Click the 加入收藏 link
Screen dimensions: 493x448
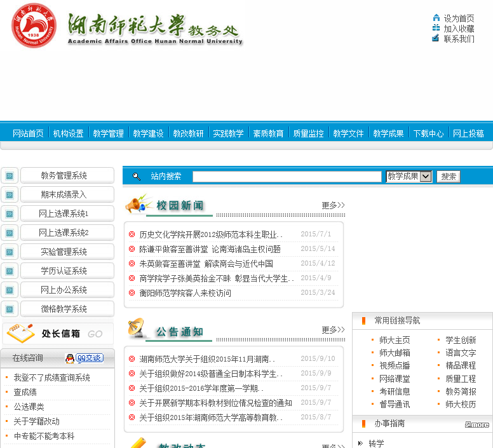pos(459,29)
